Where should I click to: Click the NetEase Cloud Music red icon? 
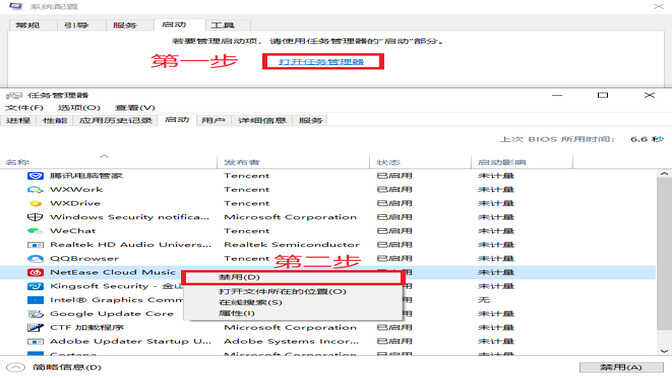[35, 272]
